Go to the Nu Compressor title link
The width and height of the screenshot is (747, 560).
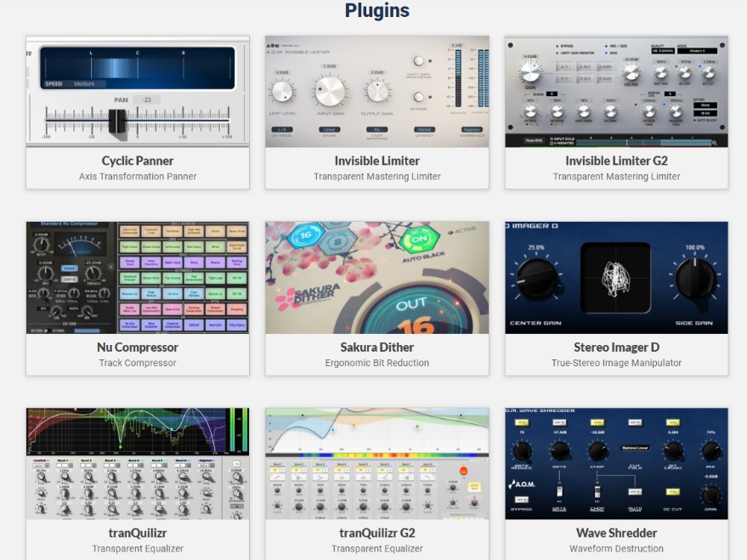pos(137,347)
